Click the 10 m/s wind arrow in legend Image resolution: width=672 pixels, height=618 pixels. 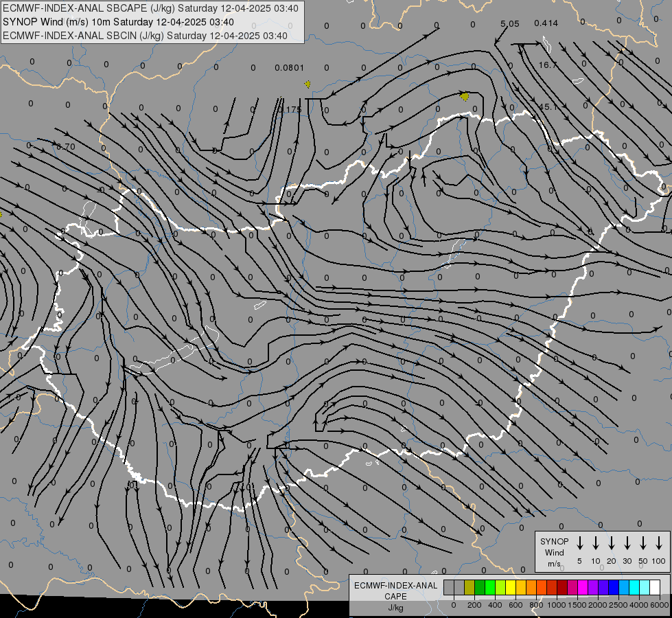596,543
